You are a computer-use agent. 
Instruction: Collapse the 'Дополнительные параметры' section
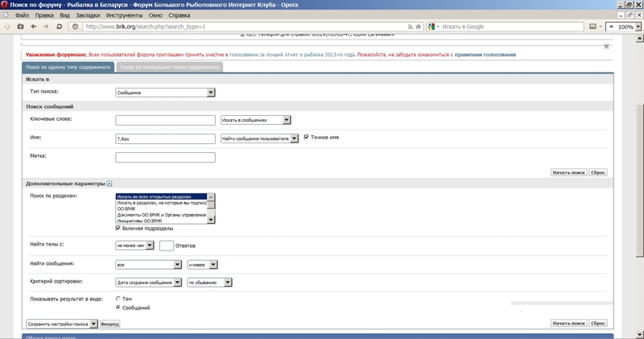pyautogui.click(x=109, y=184)
